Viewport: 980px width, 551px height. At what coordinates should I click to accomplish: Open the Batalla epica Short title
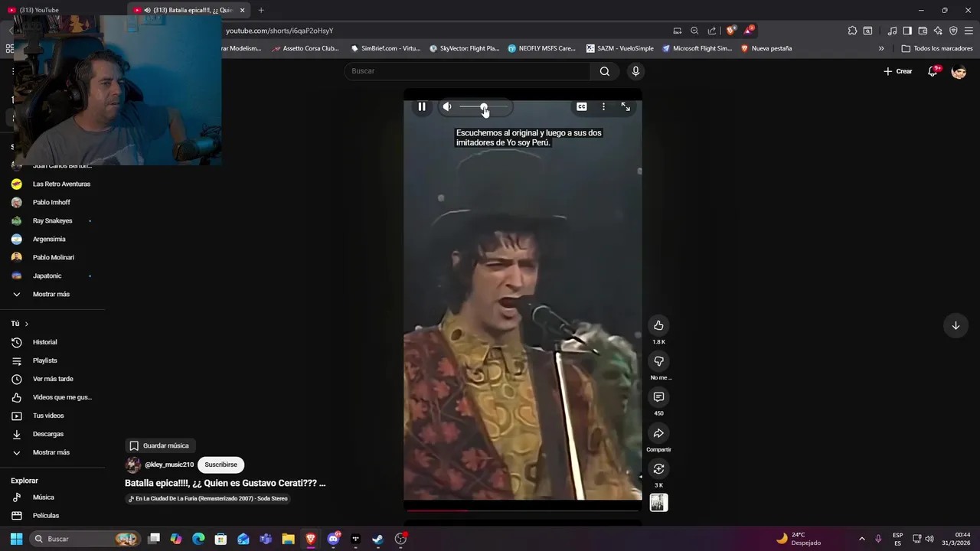[225, 483]
